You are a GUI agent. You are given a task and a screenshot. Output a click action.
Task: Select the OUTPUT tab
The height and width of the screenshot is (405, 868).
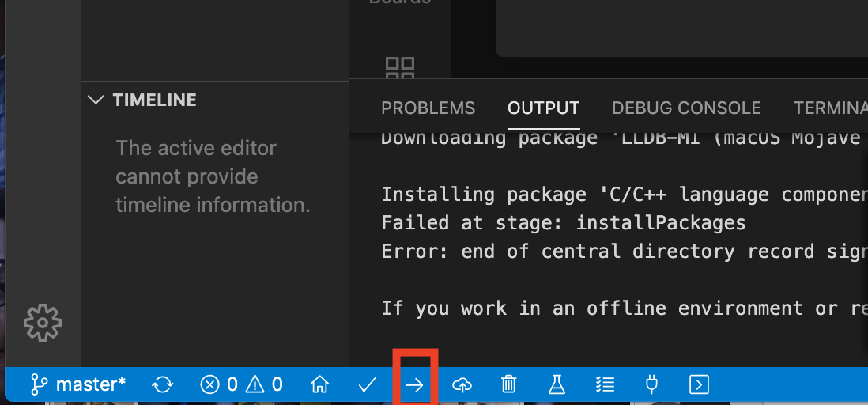tap(544, 108)
